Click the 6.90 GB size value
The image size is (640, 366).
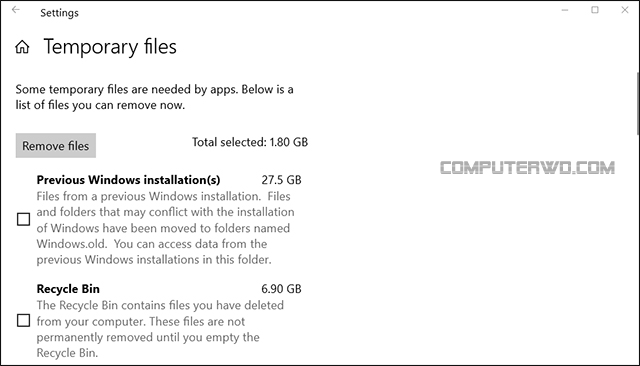pyautogui.click(x=281, y=289)
